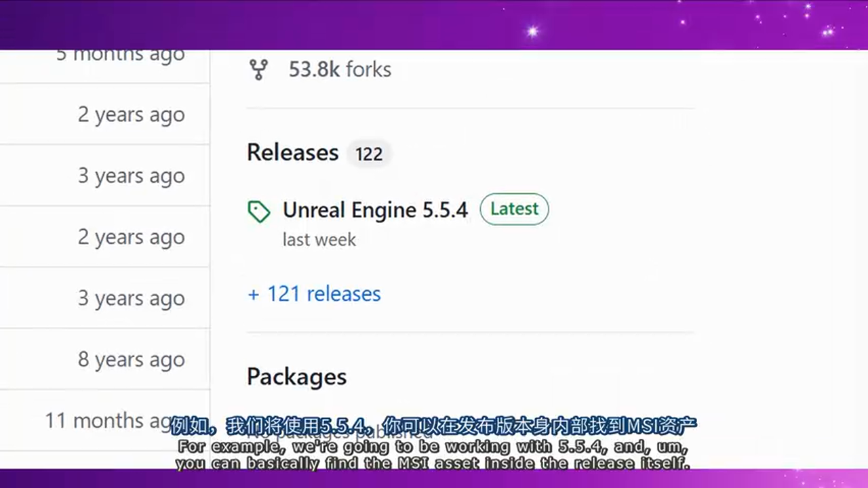Click the 122 releases count badge
This screenshot has width=868, height=488.
[369, 154]
